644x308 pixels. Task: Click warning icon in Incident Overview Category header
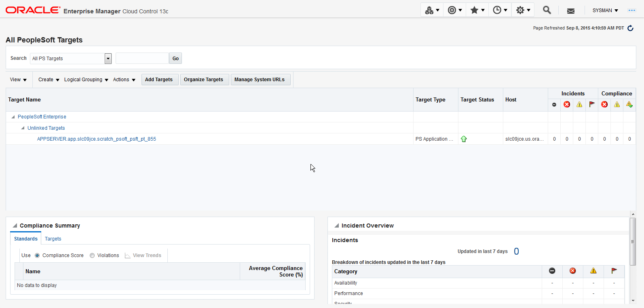pyautogui.click(x=593, y=271)
